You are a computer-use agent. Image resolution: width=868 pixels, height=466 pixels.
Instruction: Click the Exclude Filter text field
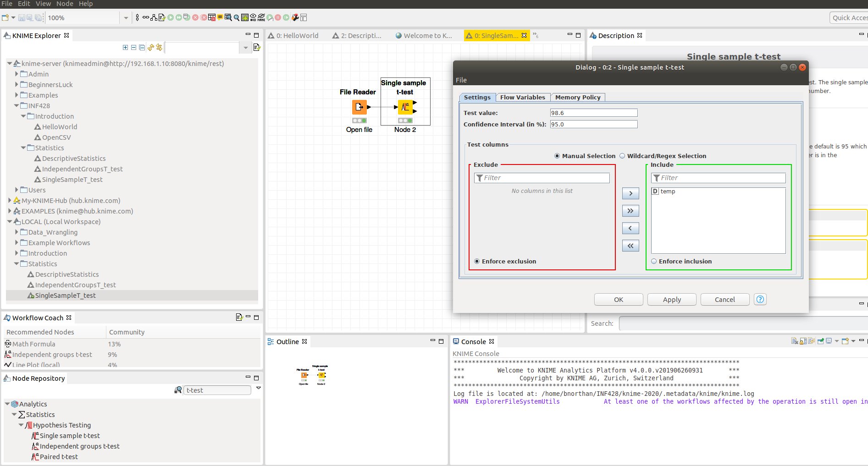542,178
